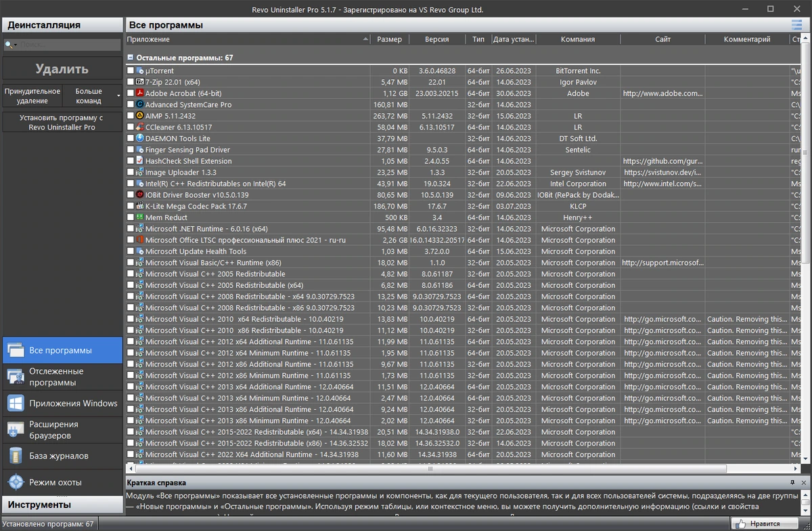Click the Microsoft Office LTSC icon
Viewport: 812px width, 531px height.
tap(140, 240)
